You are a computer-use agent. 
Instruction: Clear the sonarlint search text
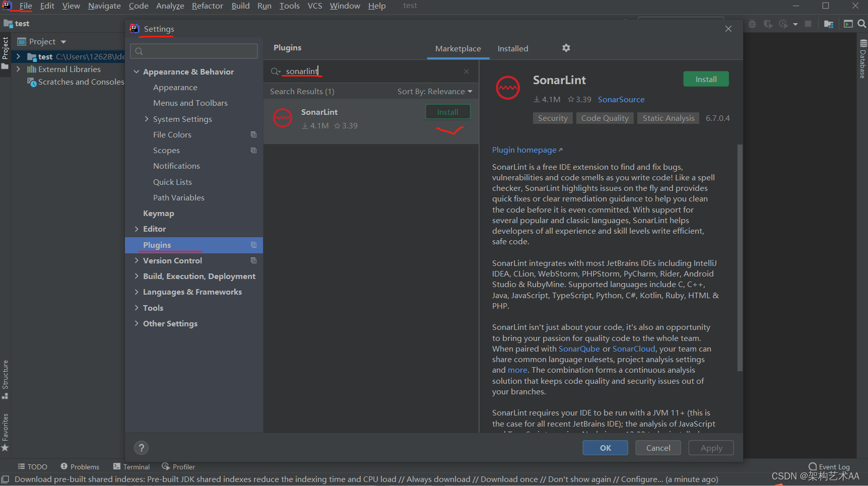click(466, 72)
